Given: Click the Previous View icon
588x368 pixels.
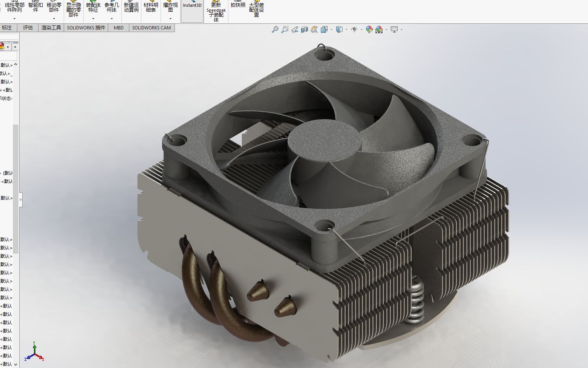Looking at the screenshot, I should coord(296,29).
